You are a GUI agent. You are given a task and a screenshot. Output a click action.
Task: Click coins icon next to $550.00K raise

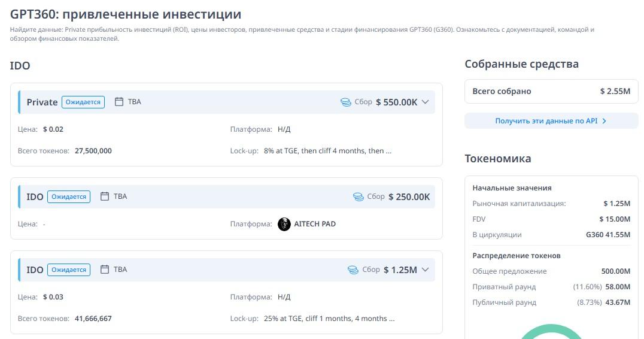(x=345, y=102)
